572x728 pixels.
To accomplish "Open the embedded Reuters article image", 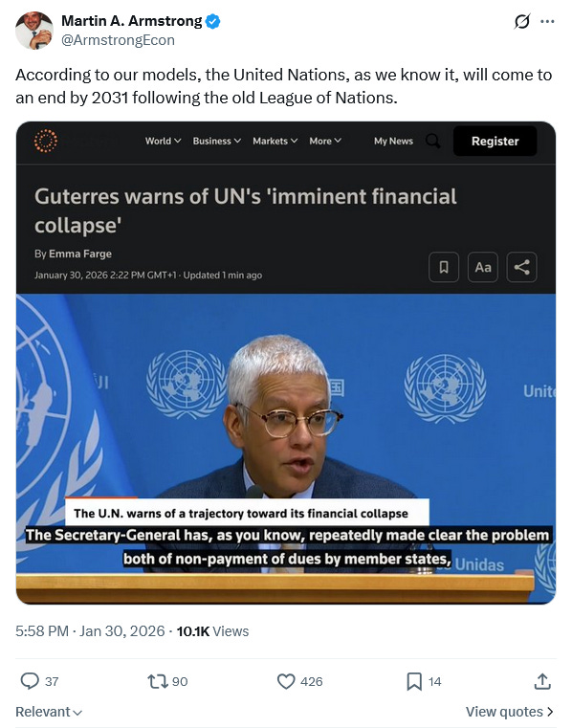I will (x=286, y=363).
